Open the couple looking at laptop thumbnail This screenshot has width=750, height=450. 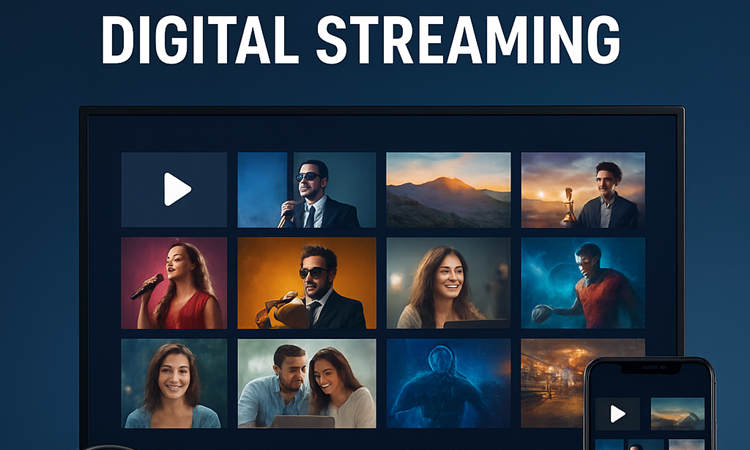tap(306, 383)
